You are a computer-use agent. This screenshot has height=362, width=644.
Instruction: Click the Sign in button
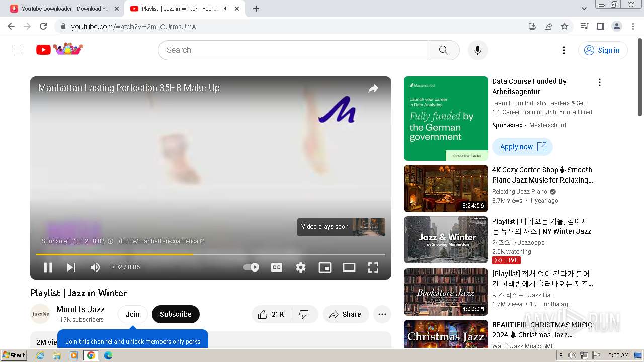click(603, 50)
